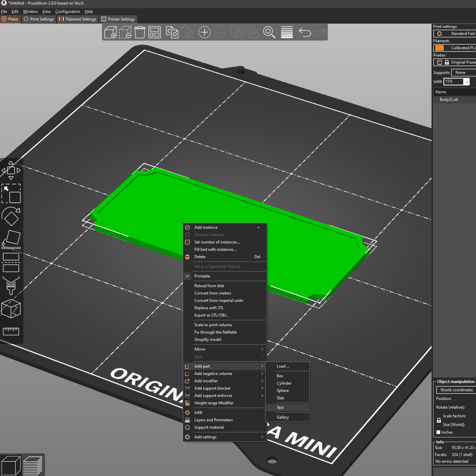Expand the Add modifier submenu

pos(225,381)
